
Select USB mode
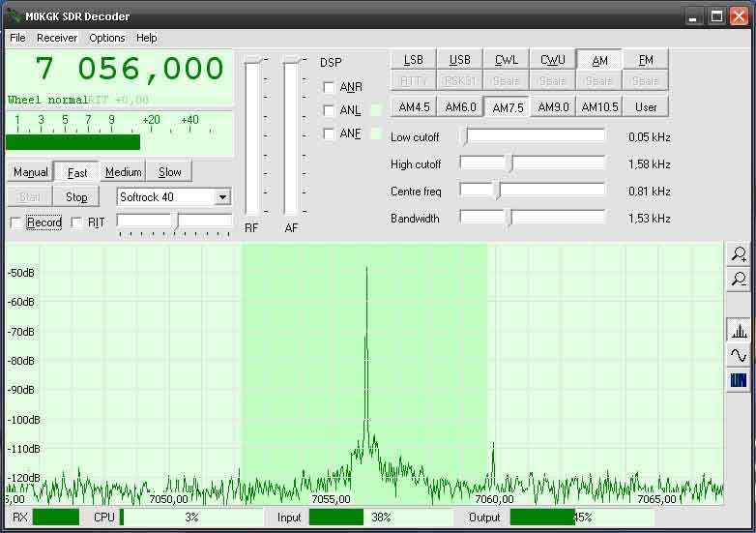coord(459,60)
